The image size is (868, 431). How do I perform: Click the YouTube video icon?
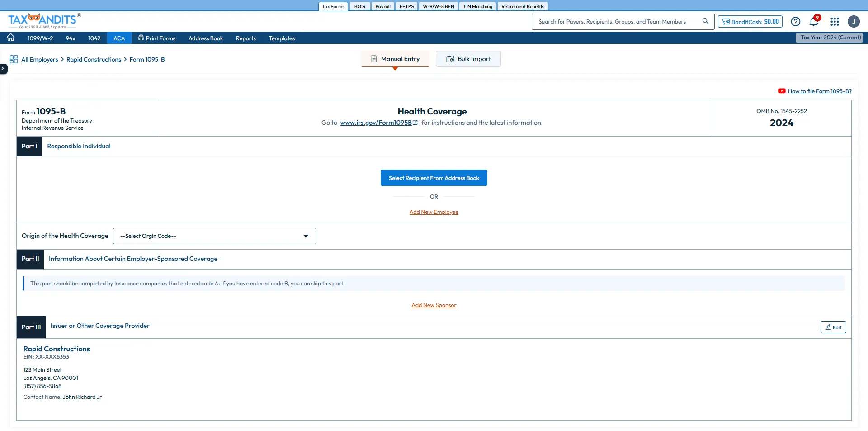click(782, 91)
